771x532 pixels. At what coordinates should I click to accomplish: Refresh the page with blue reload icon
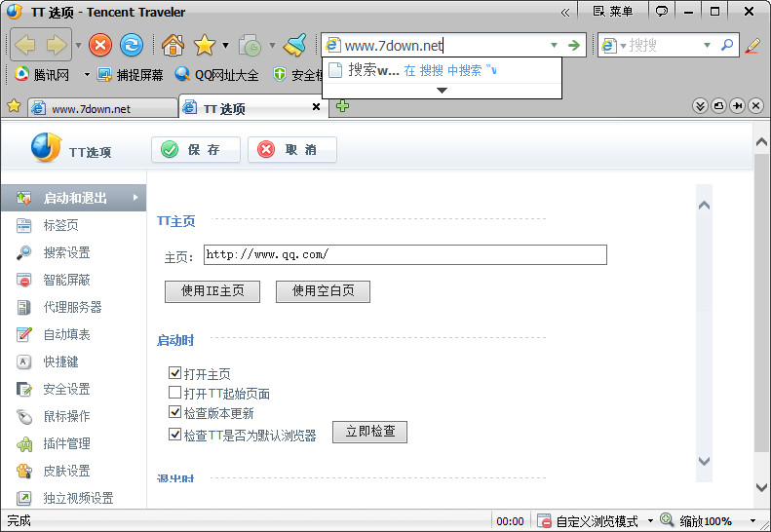click(132, 45)
